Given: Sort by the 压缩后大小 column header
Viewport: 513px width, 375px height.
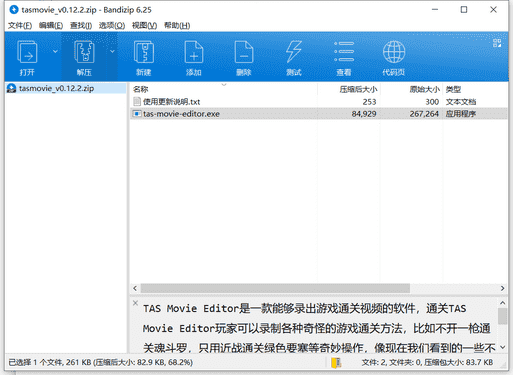Looking at the screenshot, I should (x=349, y=89).
